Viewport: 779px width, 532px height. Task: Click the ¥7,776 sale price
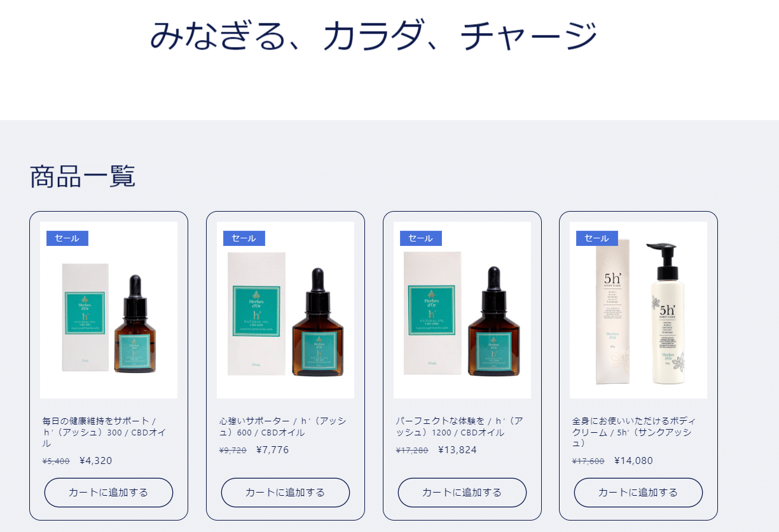pos(273,450)
